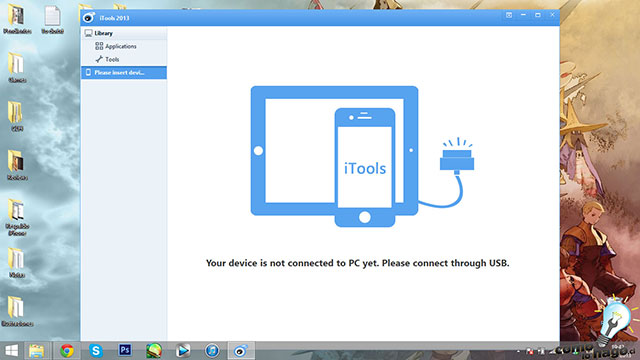Click the 'Your device is not connected' message
This screenshot has height=360, width=640.
358,263
